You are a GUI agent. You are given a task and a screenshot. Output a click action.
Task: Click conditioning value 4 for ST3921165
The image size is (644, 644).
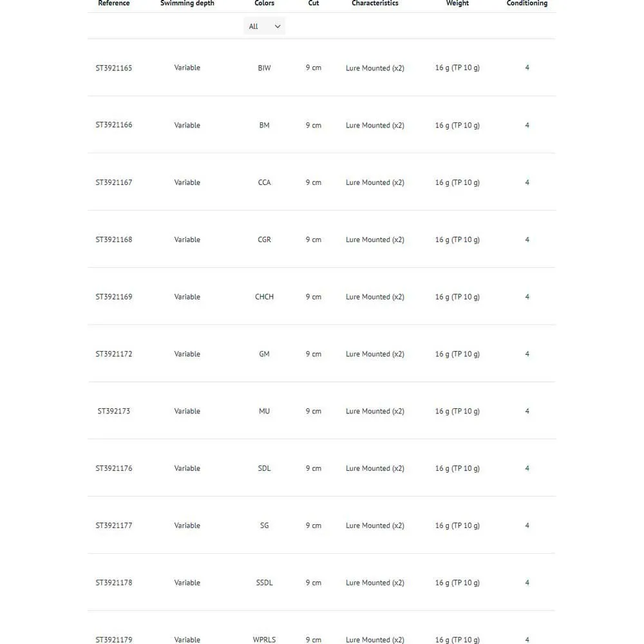coord(527,68)
